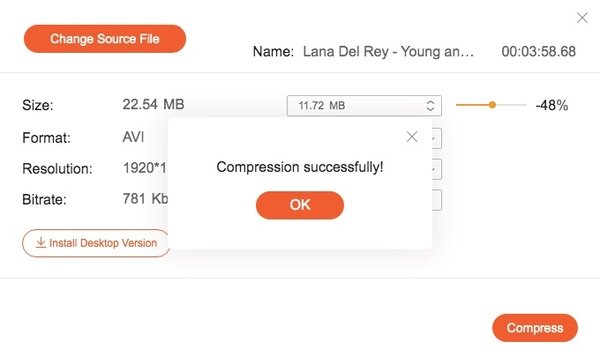Click the Change Source File button
The image size is (600, 364).
click(105, 39)
